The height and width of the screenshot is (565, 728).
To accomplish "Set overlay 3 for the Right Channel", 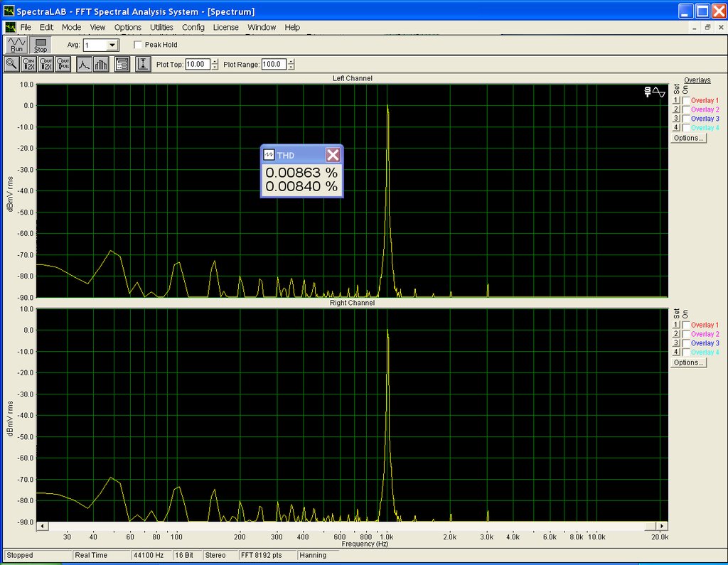I will (676, 343).
